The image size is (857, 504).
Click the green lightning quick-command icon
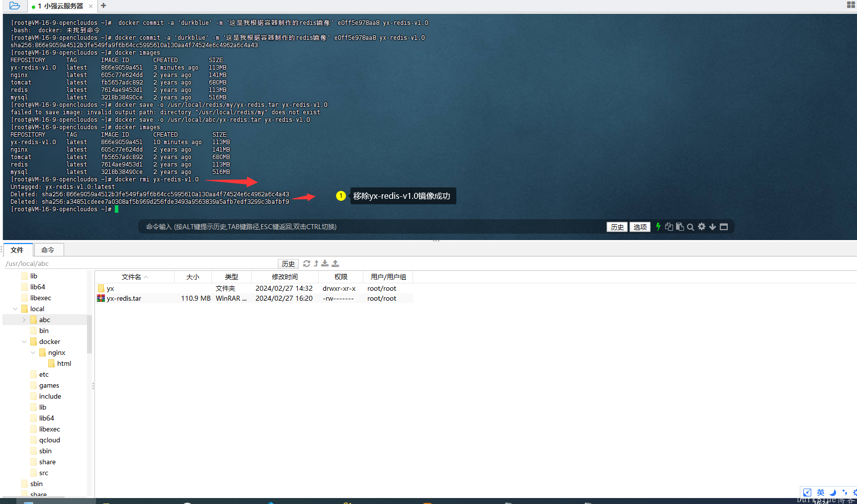pos(658,227)
